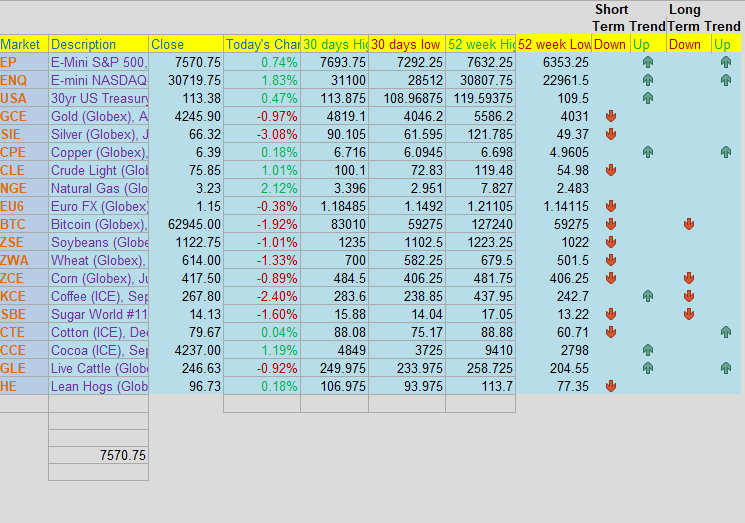Select close value 30719.75
745x523 pixels.
[186, 80]
